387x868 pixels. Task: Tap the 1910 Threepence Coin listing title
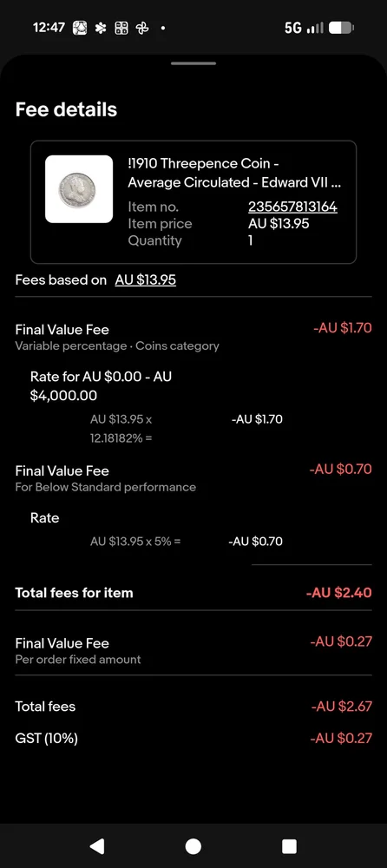point(234,173)
